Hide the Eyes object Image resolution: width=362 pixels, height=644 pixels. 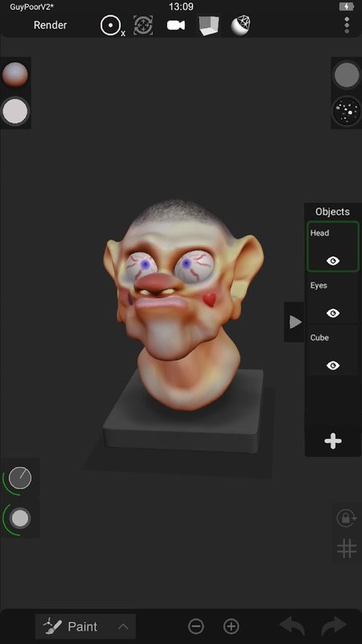click(x=333, y=313)
